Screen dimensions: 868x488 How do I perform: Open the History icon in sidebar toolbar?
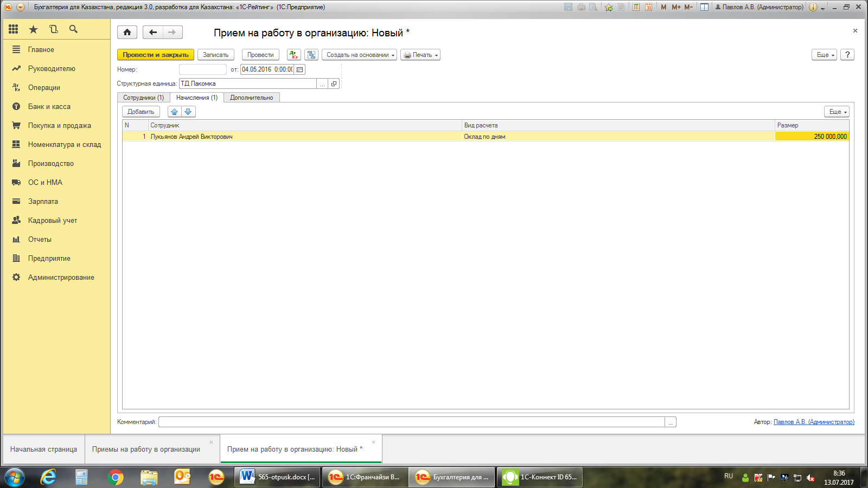[x=53, y=29]
